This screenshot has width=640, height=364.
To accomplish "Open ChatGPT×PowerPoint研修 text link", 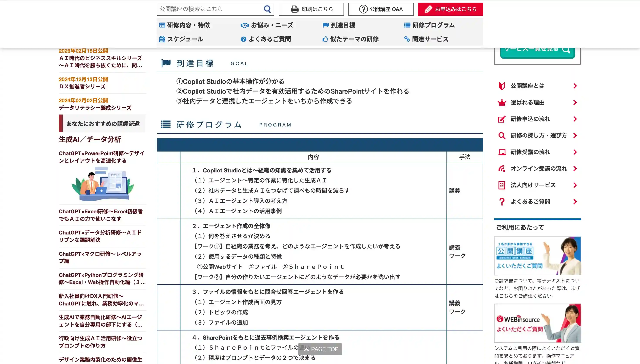I will (101, 157).
